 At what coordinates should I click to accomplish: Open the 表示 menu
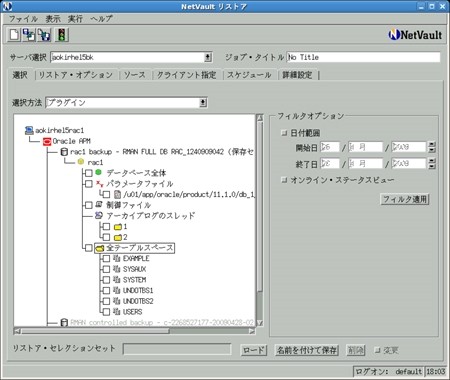point(53,19)
